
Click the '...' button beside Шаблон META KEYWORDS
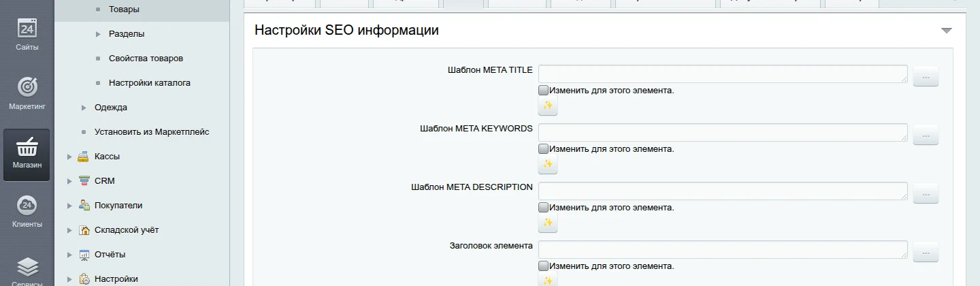click(926, 136)
